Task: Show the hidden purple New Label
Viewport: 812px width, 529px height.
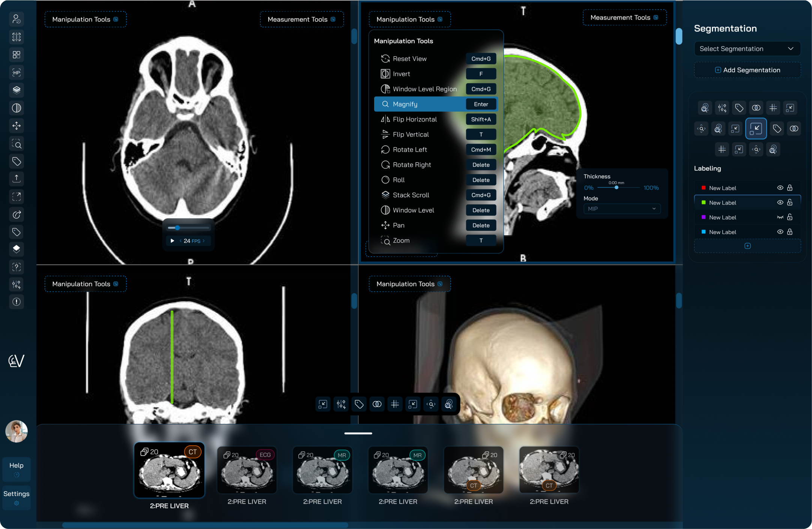Action: [780, 217]
